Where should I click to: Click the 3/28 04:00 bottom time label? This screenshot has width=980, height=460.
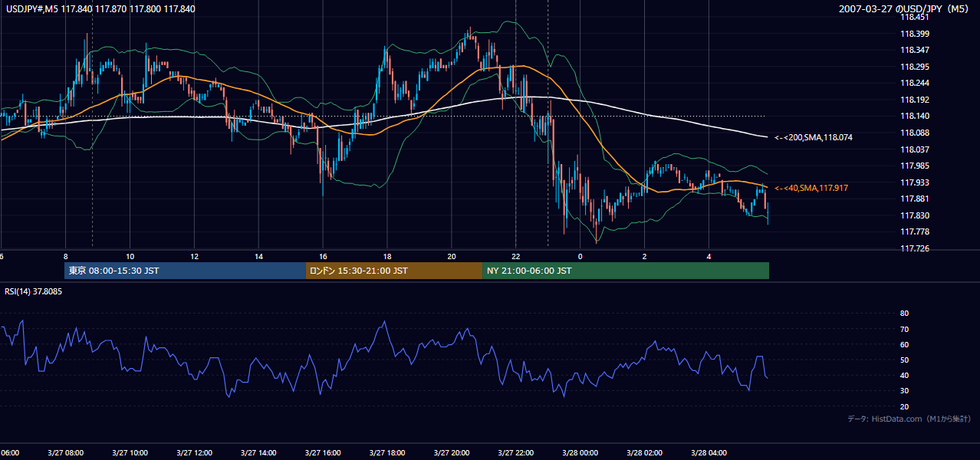point(709,453)
